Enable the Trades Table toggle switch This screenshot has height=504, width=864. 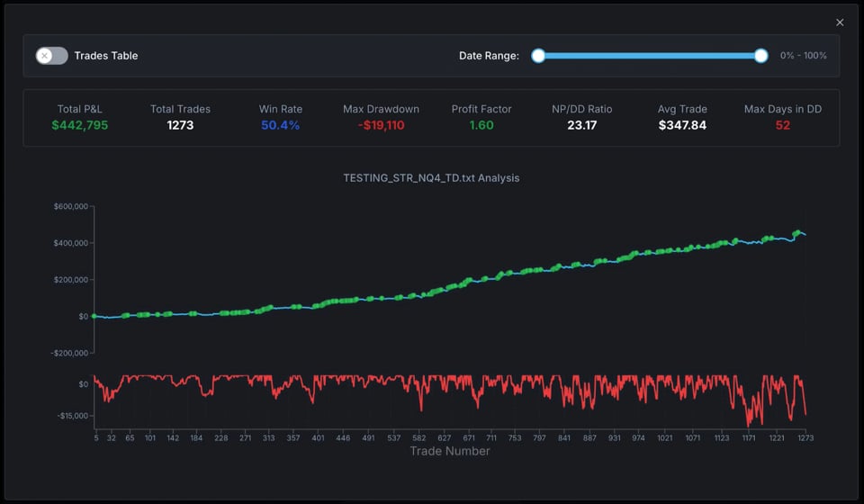click(51, 56)
